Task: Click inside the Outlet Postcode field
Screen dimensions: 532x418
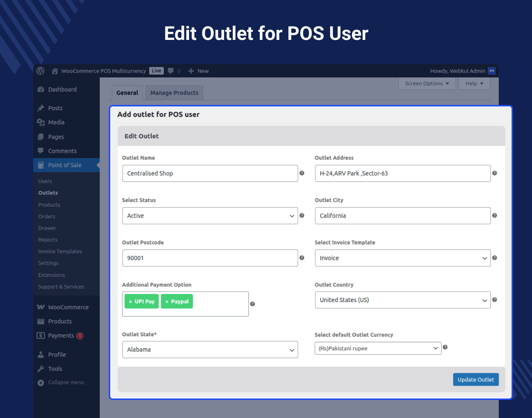Action: click(210, 258)
